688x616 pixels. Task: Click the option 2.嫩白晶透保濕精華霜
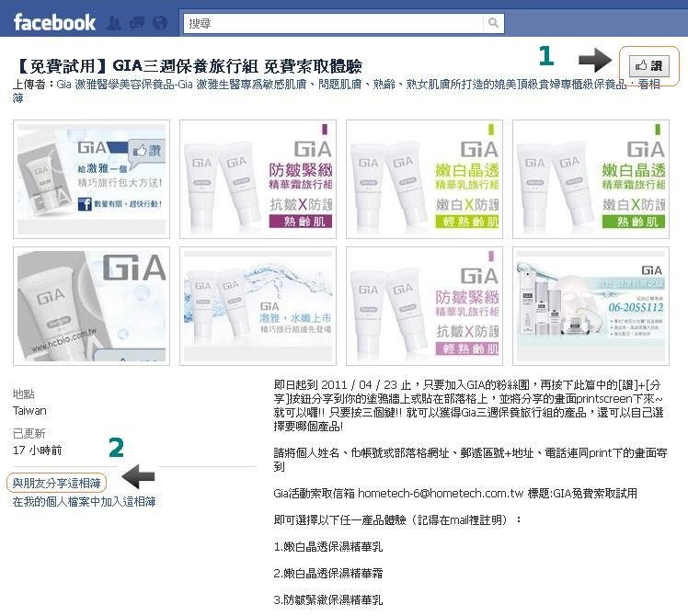point(328,573)
